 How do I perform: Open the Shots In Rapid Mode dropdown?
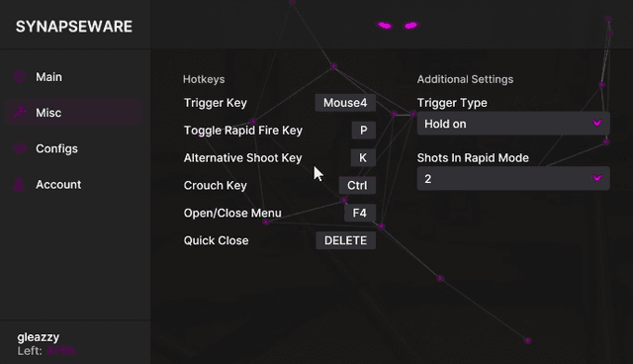click(x=513, y=178)
